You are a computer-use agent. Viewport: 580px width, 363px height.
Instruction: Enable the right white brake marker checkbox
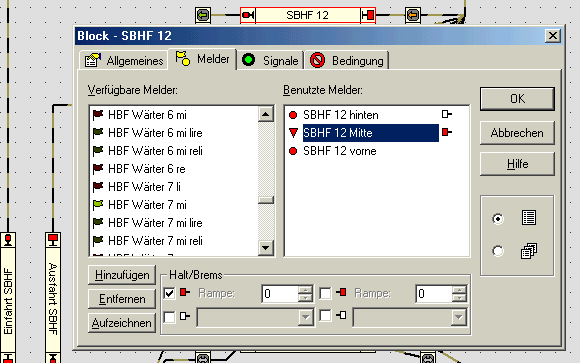click(x=326, y=316)
